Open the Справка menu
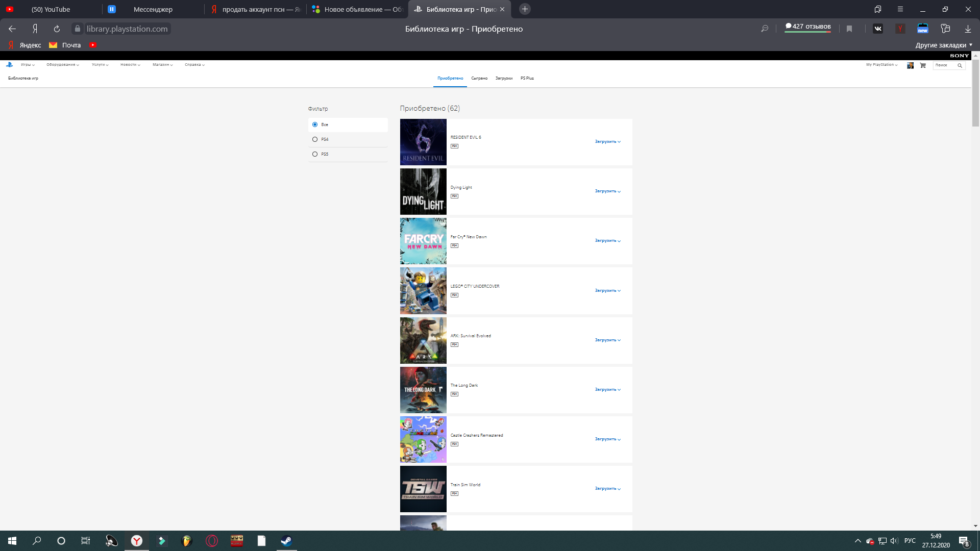 (x=194, y=65)
